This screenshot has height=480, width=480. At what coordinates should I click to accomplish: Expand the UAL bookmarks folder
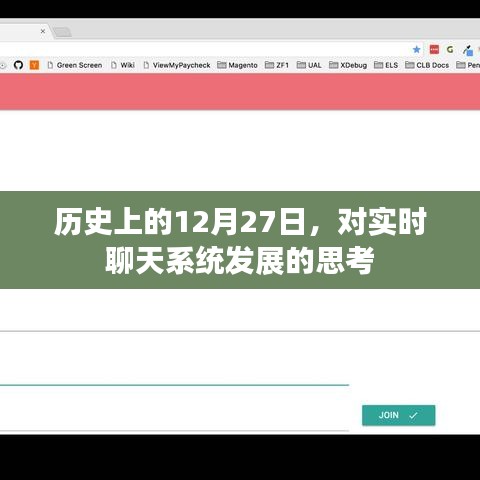[x=309, y=65]
